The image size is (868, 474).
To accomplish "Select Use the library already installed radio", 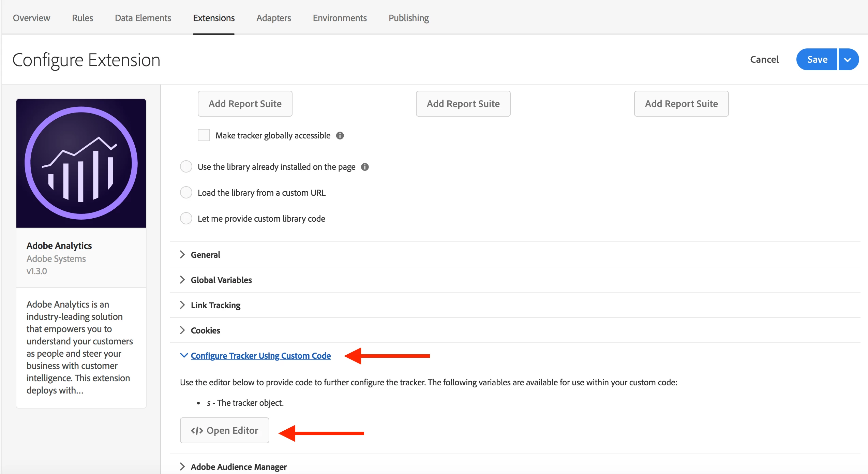I will [x=186, y=167].
